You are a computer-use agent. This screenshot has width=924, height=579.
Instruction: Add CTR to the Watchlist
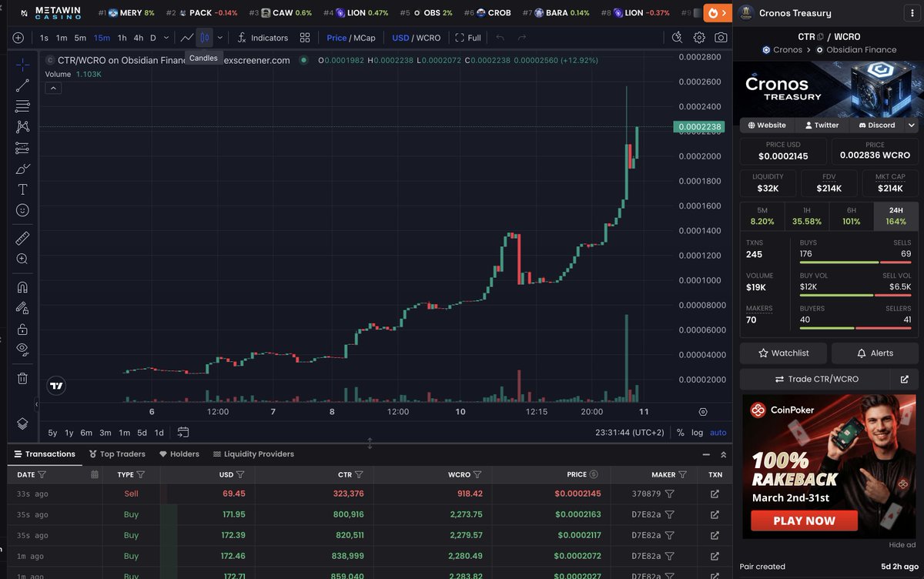[783, 353]
